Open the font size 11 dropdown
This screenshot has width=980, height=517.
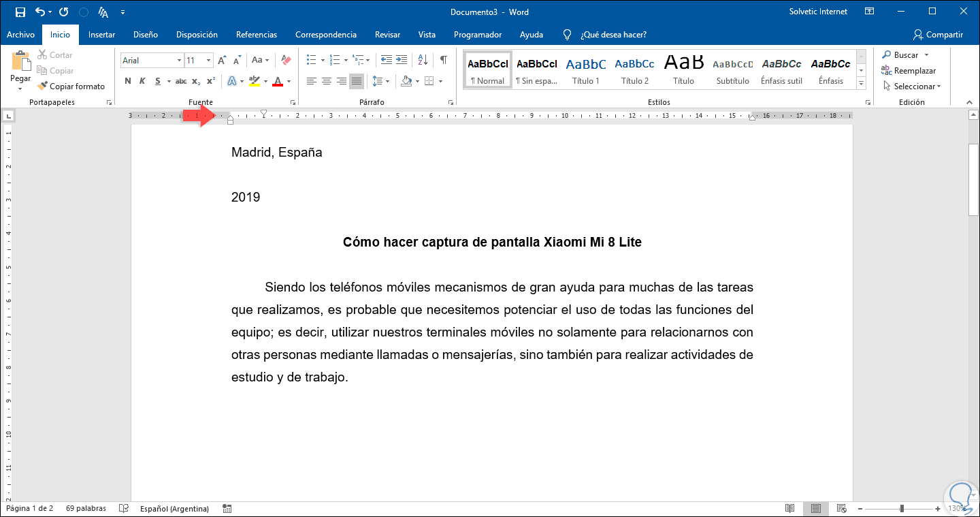tap(209, 61)
